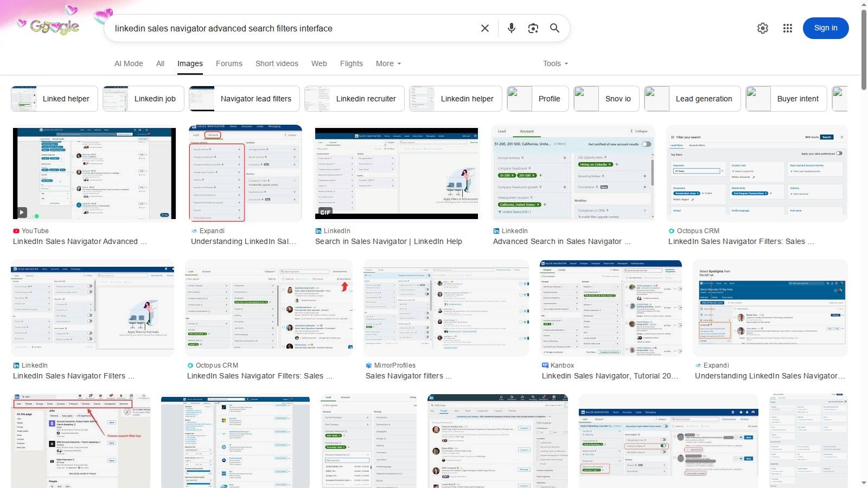Open Expandi Understanding LinkedIn Sal... thumbnail
The height and width of the screenshot is (488, 868).
tap(245, 174)
